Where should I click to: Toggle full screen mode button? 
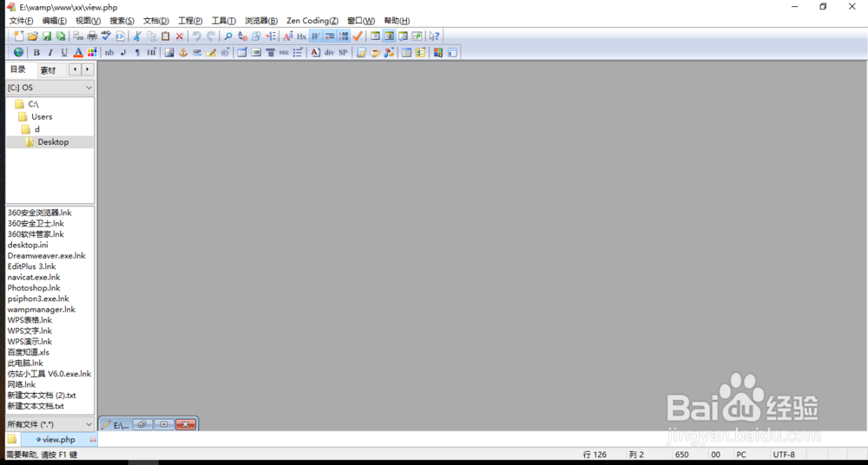pyautogui.click(x=417, y=36)
